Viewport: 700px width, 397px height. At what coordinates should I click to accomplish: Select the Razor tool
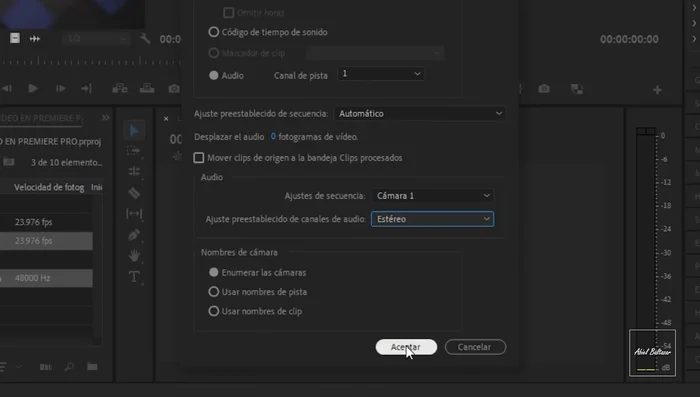(x=134, y=193)
